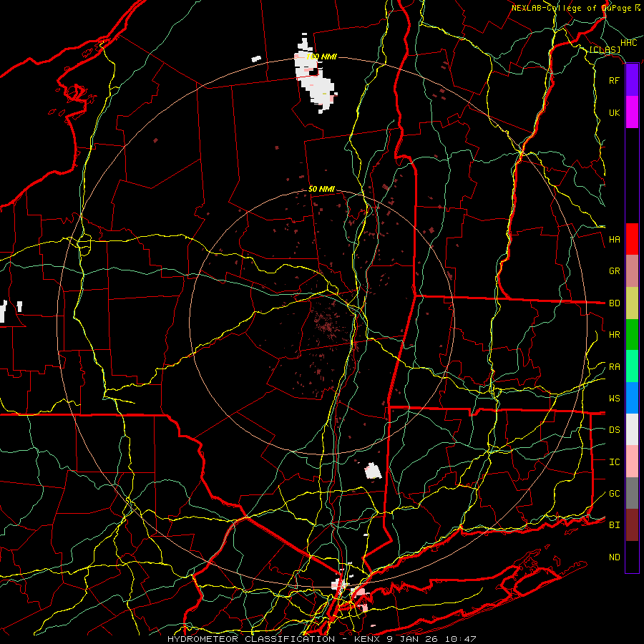The image size is (644, 644).
Task: Click the 'IC' legend label
Action: point(614,462)
